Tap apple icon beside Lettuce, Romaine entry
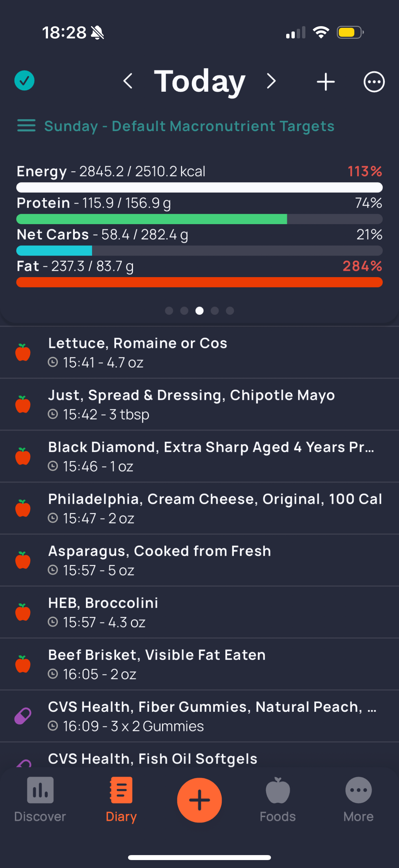The height and width of the screenshot is (868, 399). click(23, 353)
